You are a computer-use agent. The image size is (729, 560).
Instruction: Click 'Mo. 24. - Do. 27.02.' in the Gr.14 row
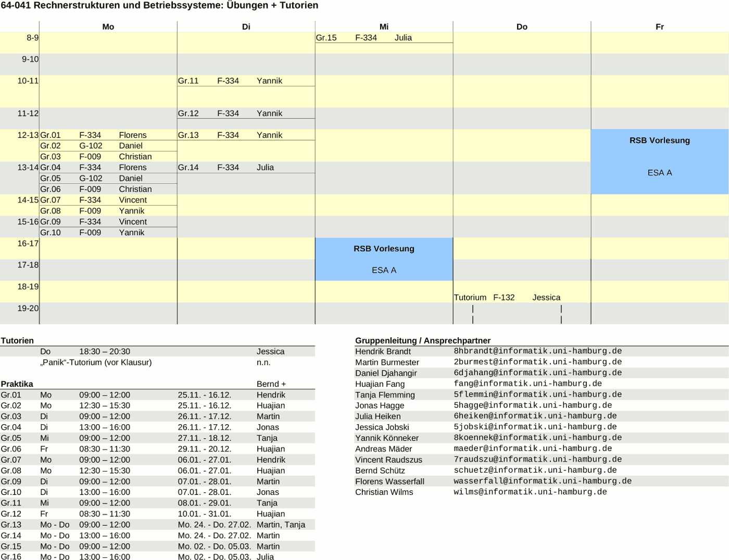(215, 536)
